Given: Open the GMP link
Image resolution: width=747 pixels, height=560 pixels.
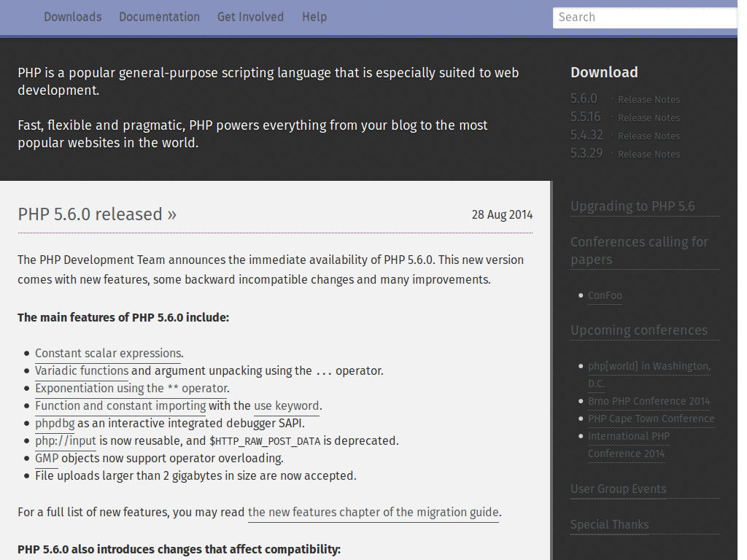Looking at the screenshot, I should pos(47,459).
